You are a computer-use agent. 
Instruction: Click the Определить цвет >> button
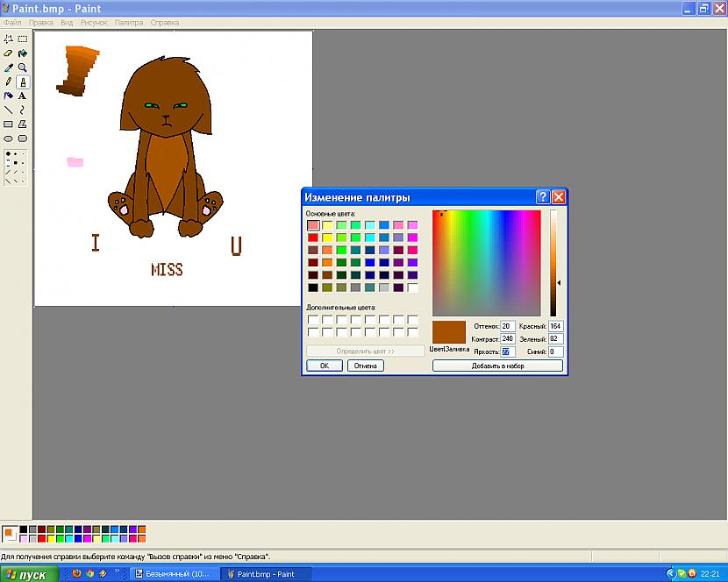coord(366,351)
